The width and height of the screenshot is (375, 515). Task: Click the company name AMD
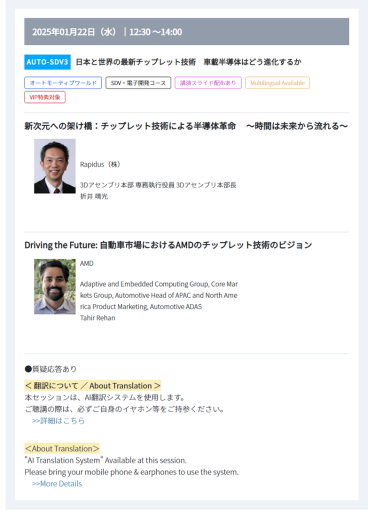(87, 263)
